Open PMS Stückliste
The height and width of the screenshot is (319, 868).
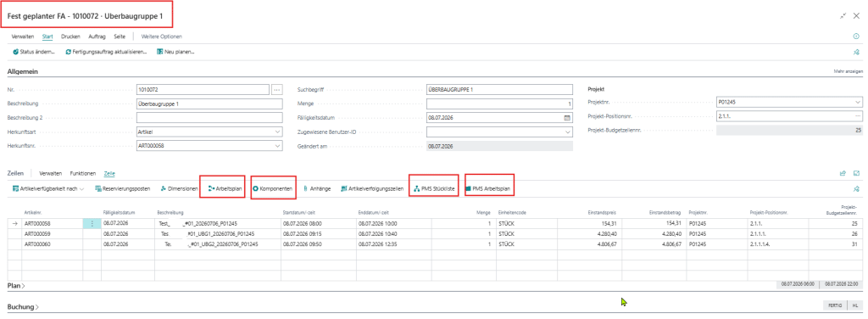[434, 189]
